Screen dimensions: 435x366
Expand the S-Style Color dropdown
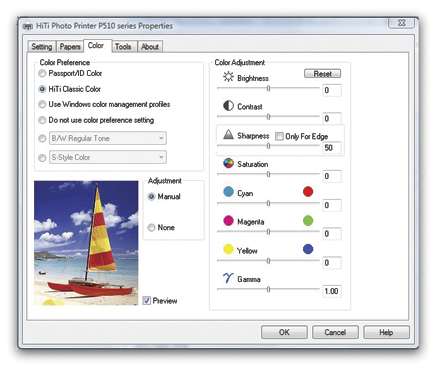pos(108,157)
